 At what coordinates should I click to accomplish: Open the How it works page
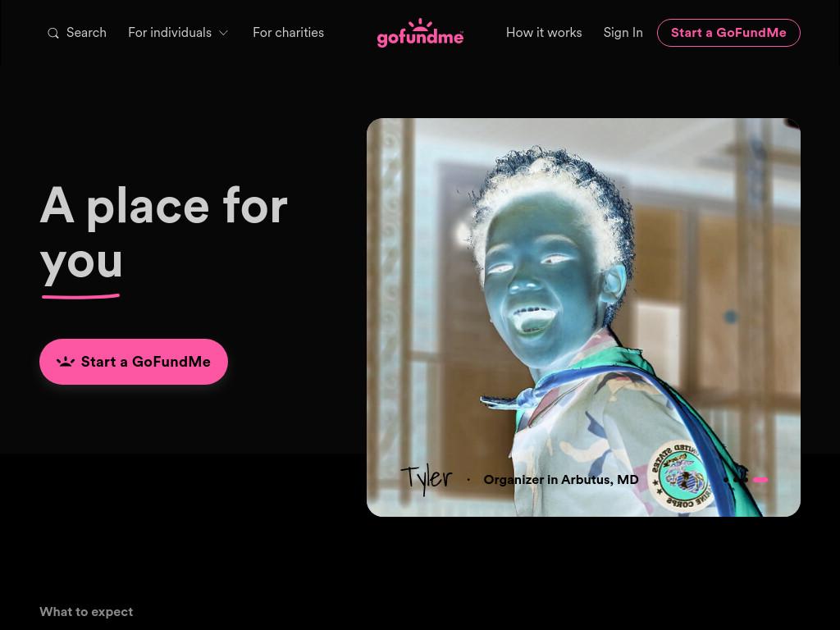(544, 33)
